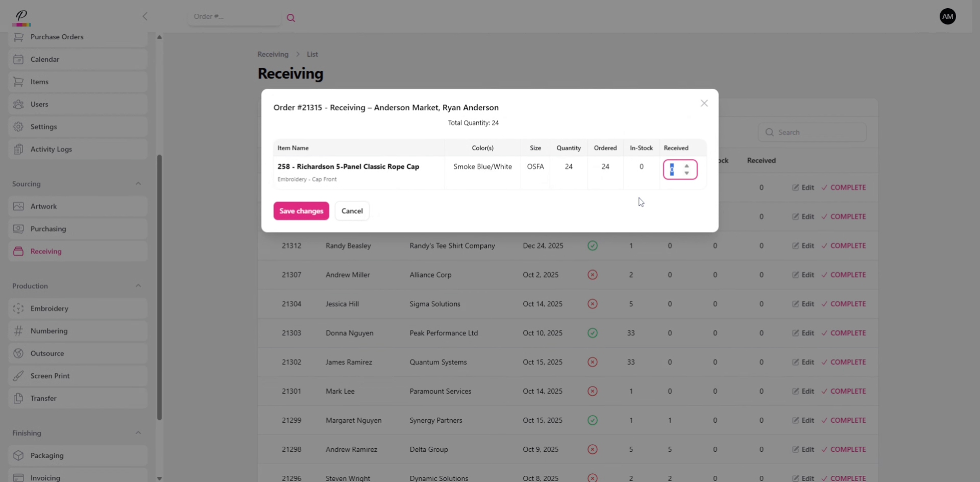Click the Save changes button

(x=301, y=211)
